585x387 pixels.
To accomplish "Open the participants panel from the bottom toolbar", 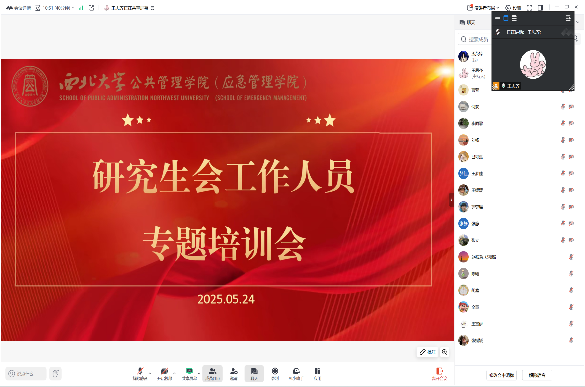I will coord(212,373).
